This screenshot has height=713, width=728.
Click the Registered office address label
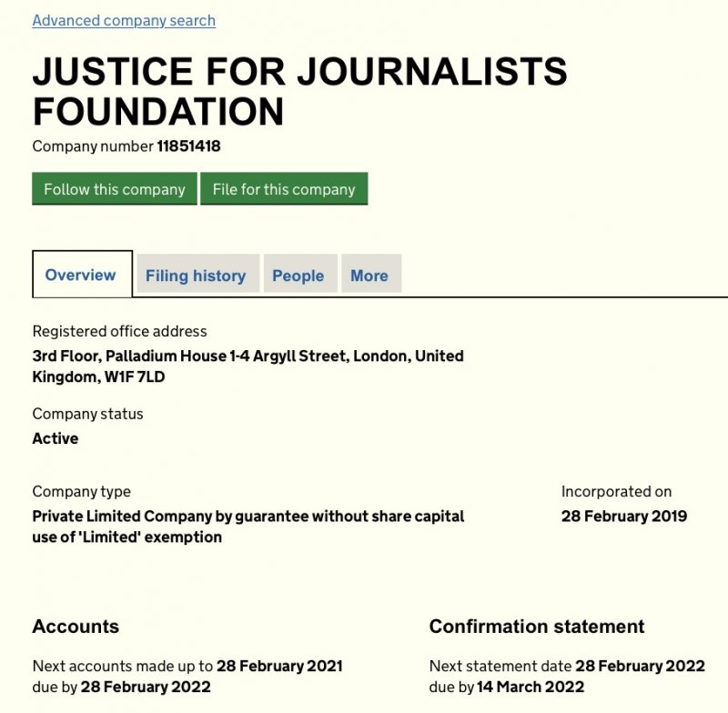coord(120,331)
